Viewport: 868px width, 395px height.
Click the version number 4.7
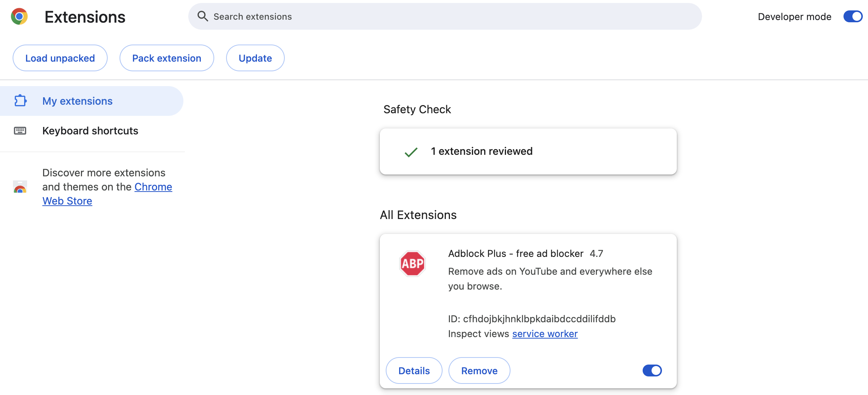596,254
